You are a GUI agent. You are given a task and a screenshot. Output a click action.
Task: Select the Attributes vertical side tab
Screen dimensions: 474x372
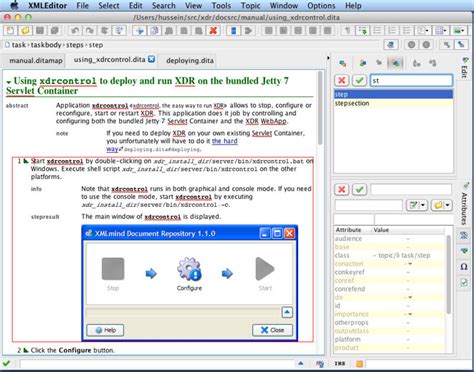coord(464,204)
